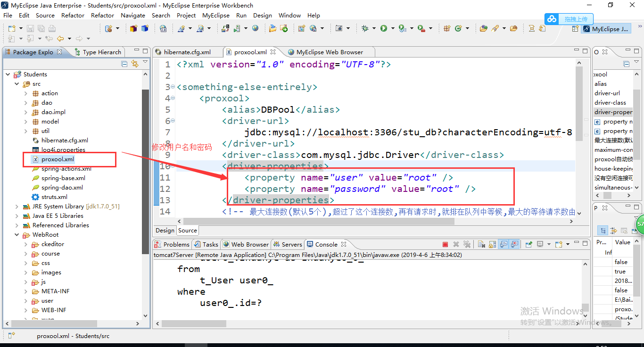Toggle Scroll Lock in the Console view
This screenshot has height=347, width=644.
coord(493,244)
